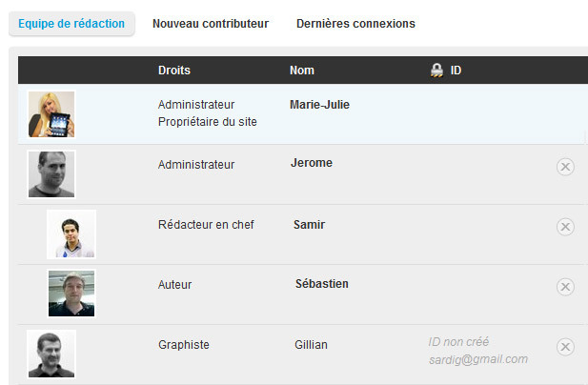Open Gillian's name link

coord(312,345)
